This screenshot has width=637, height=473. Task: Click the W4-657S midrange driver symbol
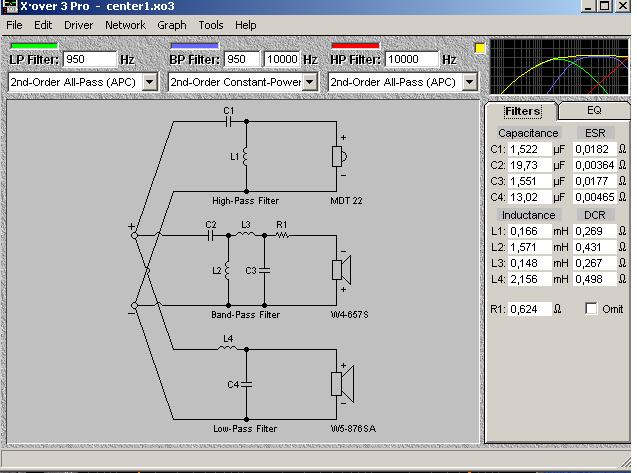pos(341,270)
